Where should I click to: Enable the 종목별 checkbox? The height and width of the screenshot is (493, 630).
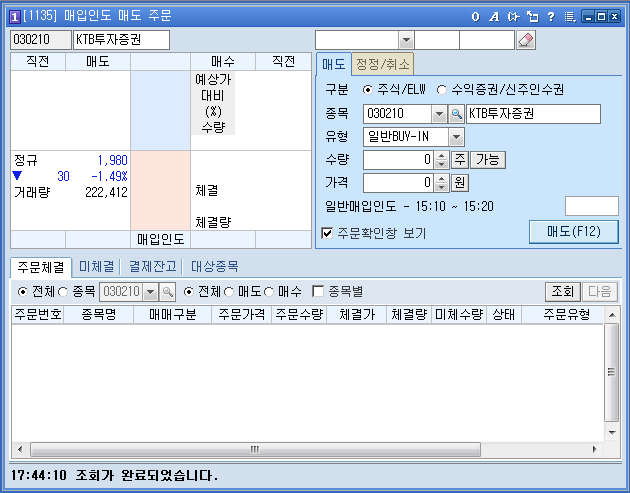coord(318,291)
